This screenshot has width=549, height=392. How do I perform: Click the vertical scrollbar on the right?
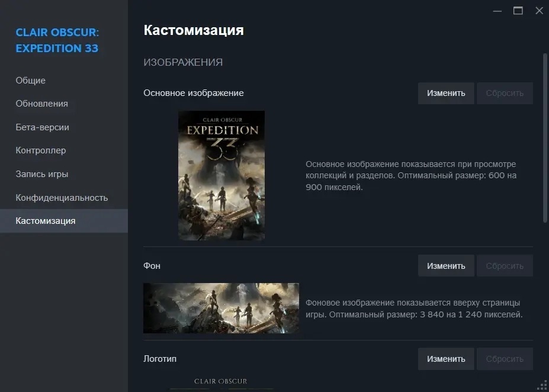click(x=545, y=137)
